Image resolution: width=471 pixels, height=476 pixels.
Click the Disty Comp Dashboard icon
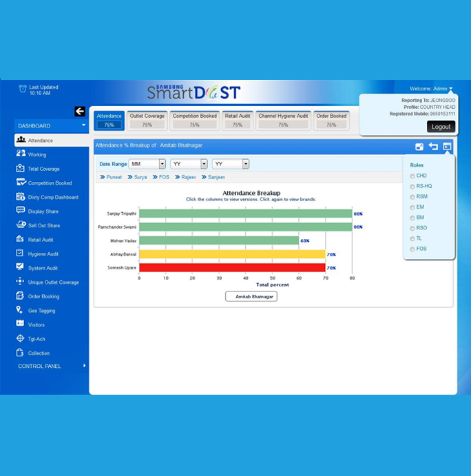point(21,196)
